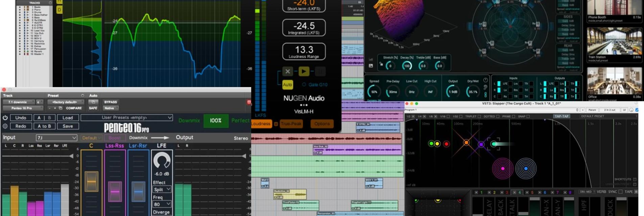Click the Undo button in Penteo
This screenshot has height=216, width=644.
click(x=21, y=118)
